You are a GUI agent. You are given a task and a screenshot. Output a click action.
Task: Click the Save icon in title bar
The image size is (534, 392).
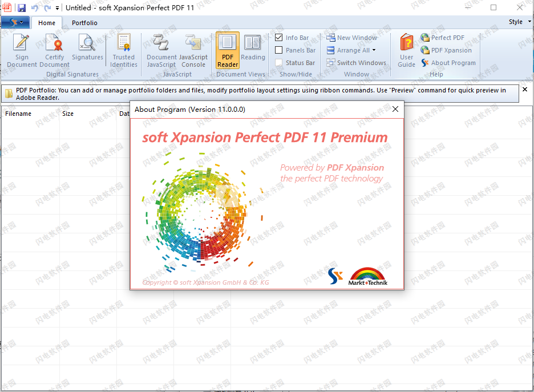[22, 8]
